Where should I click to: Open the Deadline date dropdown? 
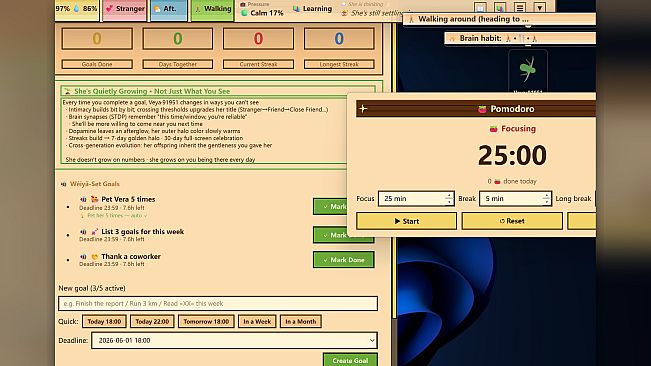235,340
